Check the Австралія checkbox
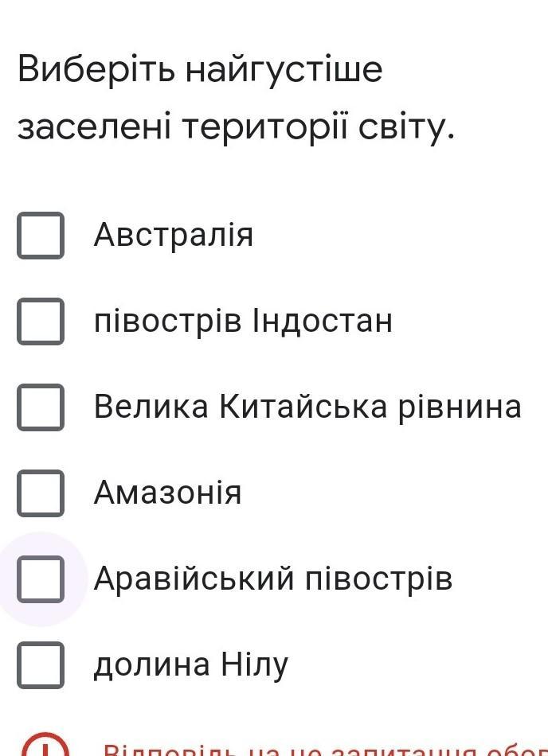 coord(41,236)
